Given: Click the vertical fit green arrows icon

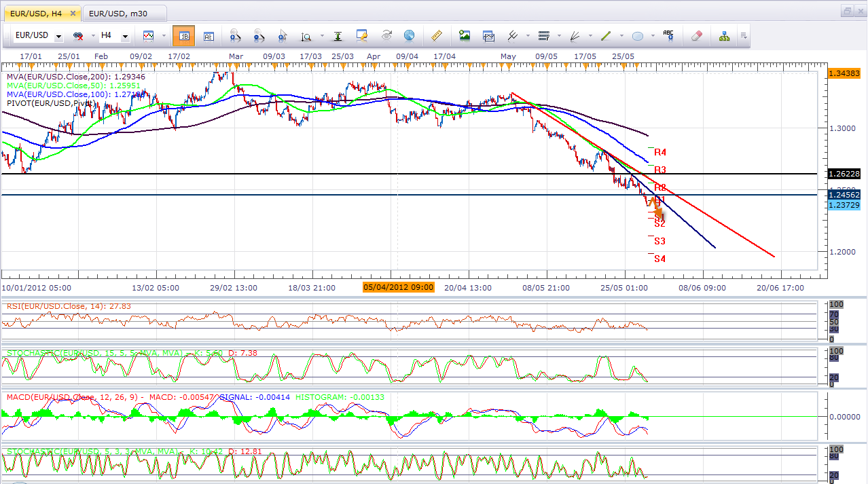Looking at the screenshot, I should coord(338,35).
